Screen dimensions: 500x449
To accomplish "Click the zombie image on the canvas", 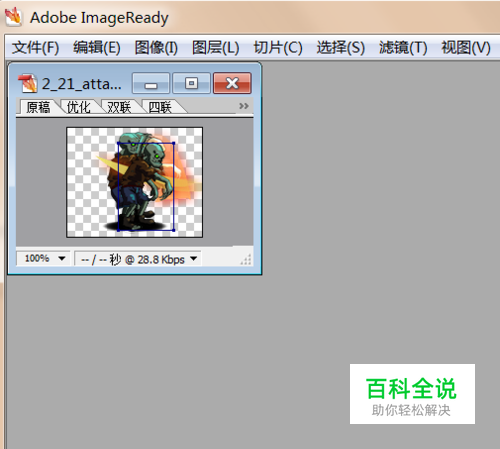I will coord(134,182).
